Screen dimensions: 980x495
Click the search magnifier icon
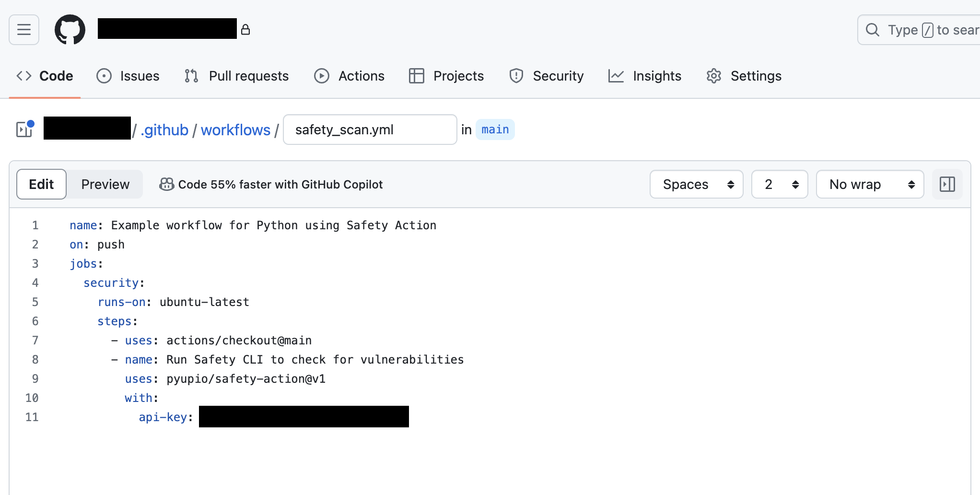pos(872,30)
